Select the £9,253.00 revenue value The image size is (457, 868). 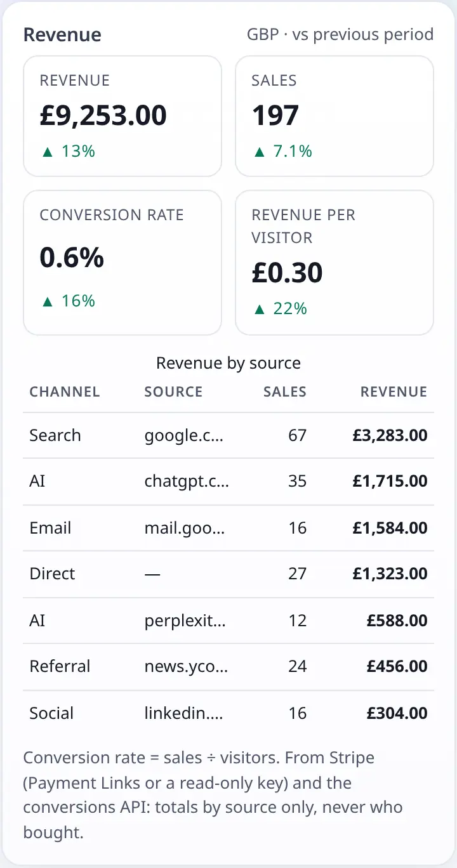tap(103, 115)
